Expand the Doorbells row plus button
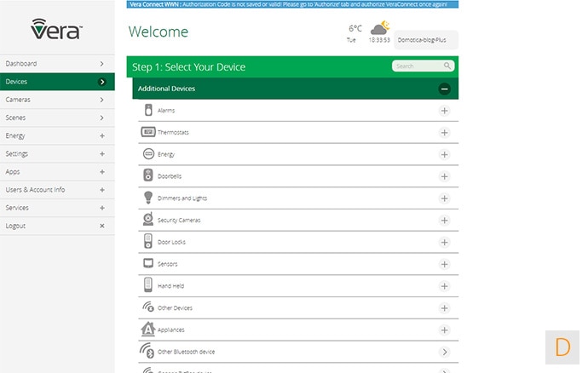588x373 pixels. click(x=444, y=176)
